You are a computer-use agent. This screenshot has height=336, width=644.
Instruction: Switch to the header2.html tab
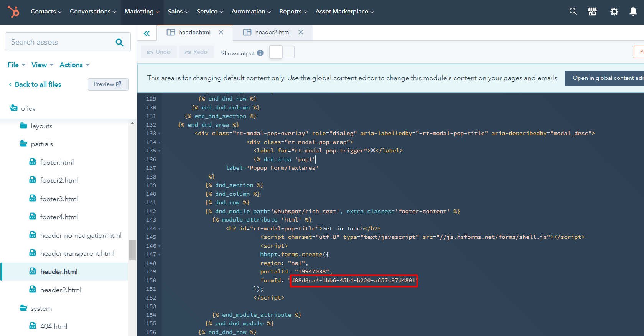273,32
